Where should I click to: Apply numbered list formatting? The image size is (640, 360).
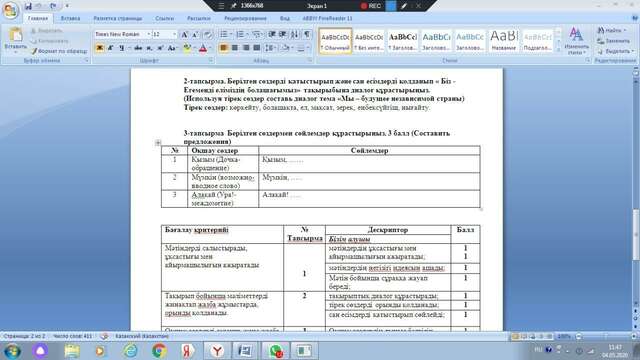click(240, 34)
